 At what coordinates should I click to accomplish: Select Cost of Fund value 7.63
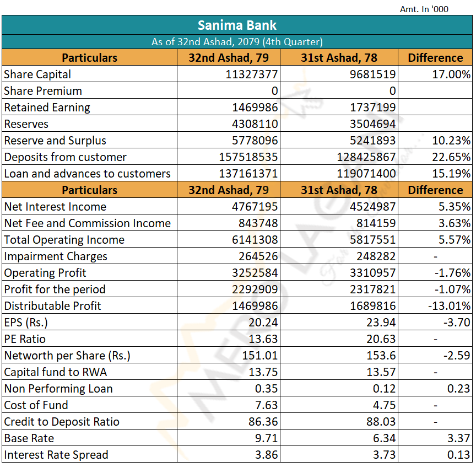pyautogui.click(x=266, y=406)
